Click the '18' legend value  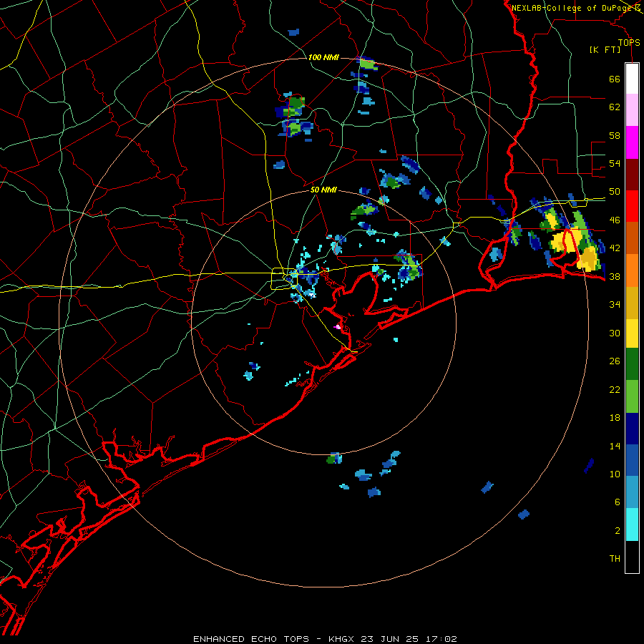pyautogui.click(x=615, y=418)
